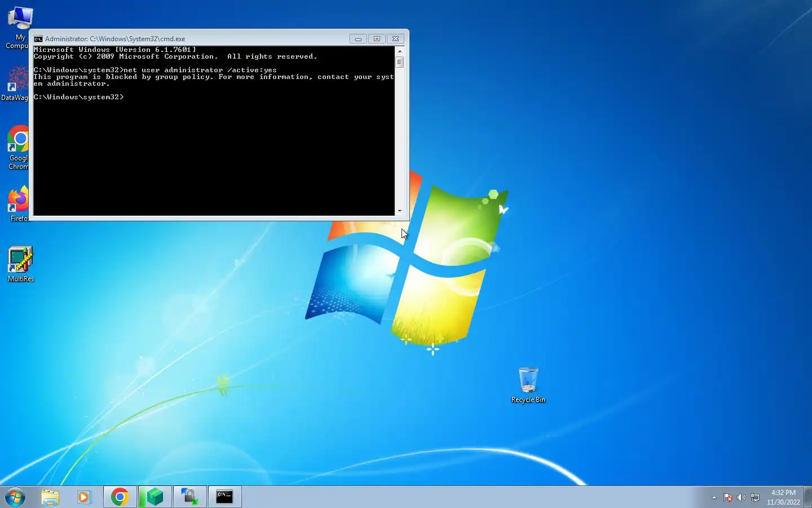
Task: Open the volume speaker icon
Action: click(742, 497)
